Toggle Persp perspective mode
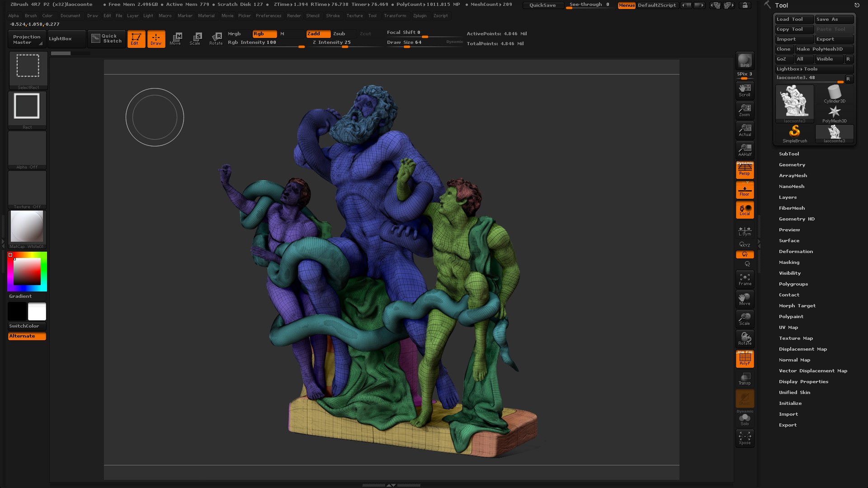Image resolution: width=868 pixels, height=488 pixels. [745, 170]
